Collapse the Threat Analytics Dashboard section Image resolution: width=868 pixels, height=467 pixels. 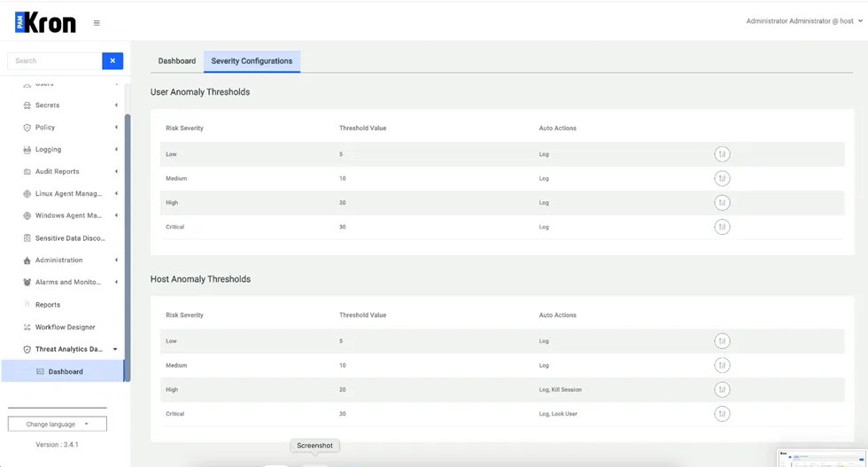115,349
